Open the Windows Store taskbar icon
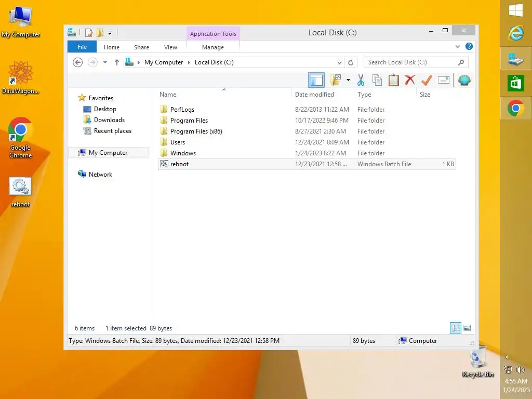This screenshot has height=399, width=532. pos(516,83)
